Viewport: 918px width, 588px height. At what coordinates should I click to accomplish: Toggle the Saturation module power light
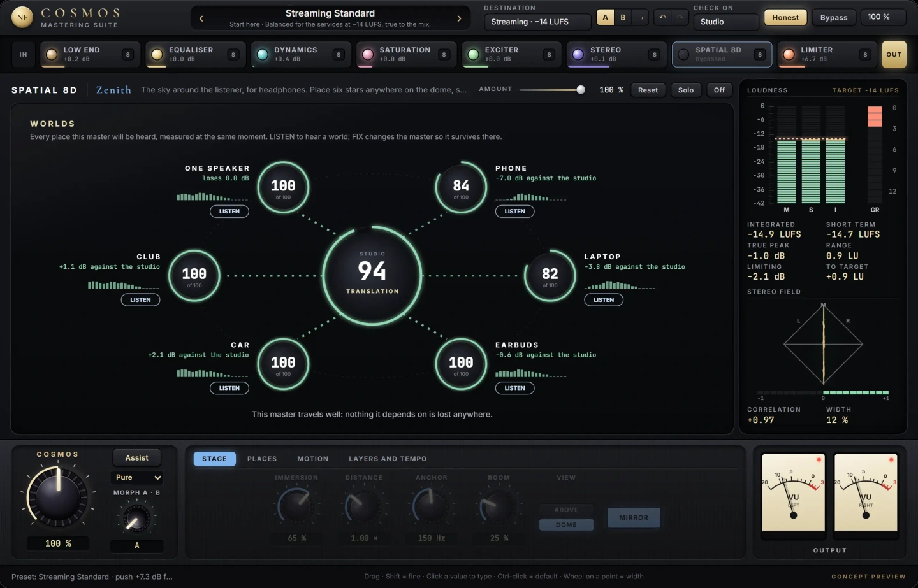tap(368, 55)
